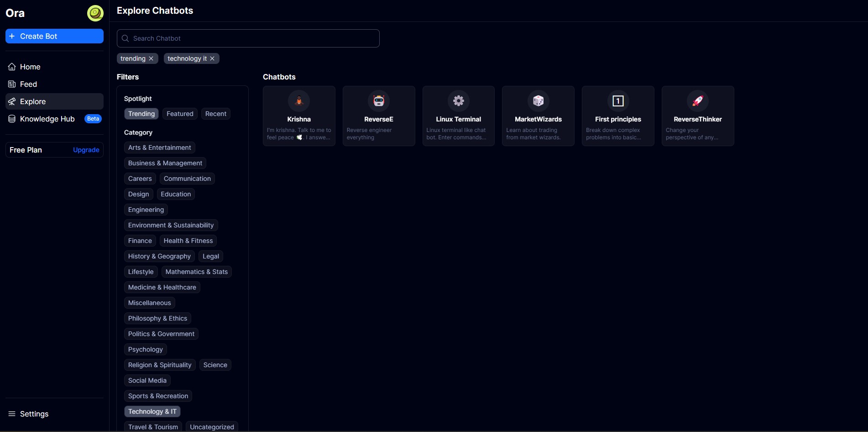Toggle the Miscellaneous category filter
The image size is (868, 432).
[x=150, y=303]
